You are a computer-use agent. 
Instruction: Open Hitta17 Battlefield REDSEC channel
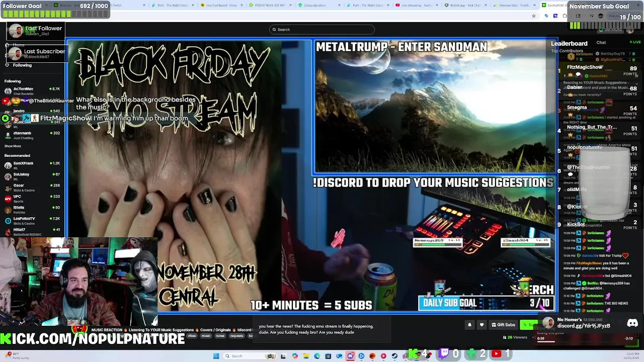tap(32, 232)
